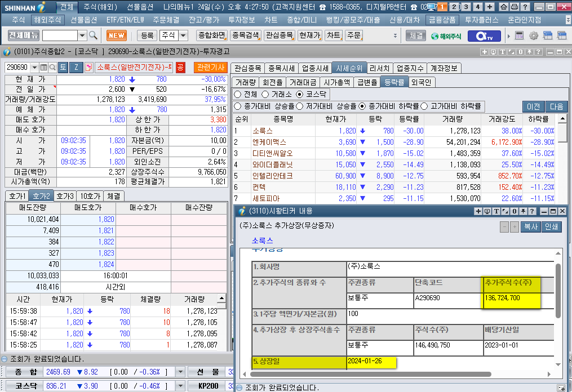Select the 코스닥 market radio button
The width and height of the screenshot is (572, 392).
(x=299, y=95)
